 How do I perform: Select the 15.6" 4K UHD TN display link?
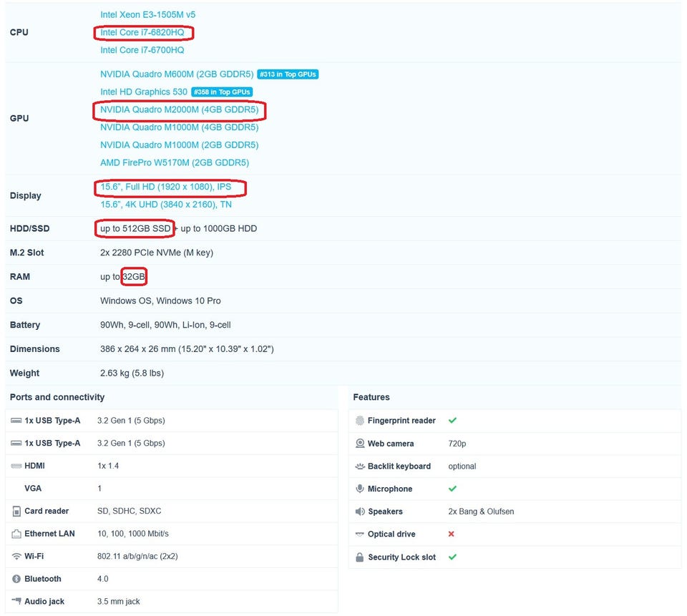[x=166, y=205]
